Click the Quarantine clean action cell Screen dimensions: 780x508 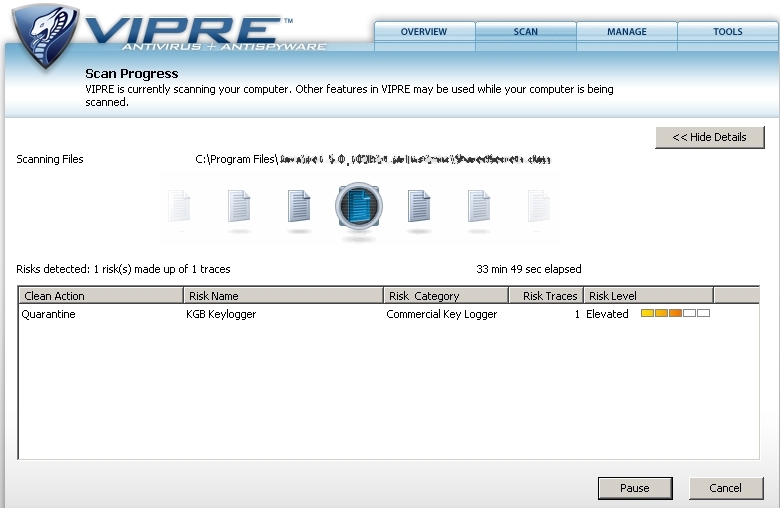point(48,314)
